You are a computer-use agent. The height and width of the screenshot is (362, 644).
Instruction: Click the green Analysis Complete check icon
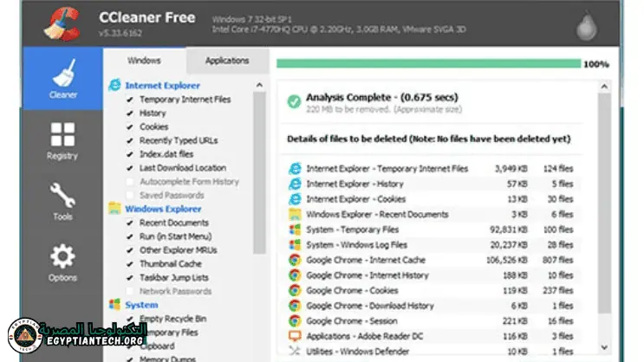(x=294, y=101)
